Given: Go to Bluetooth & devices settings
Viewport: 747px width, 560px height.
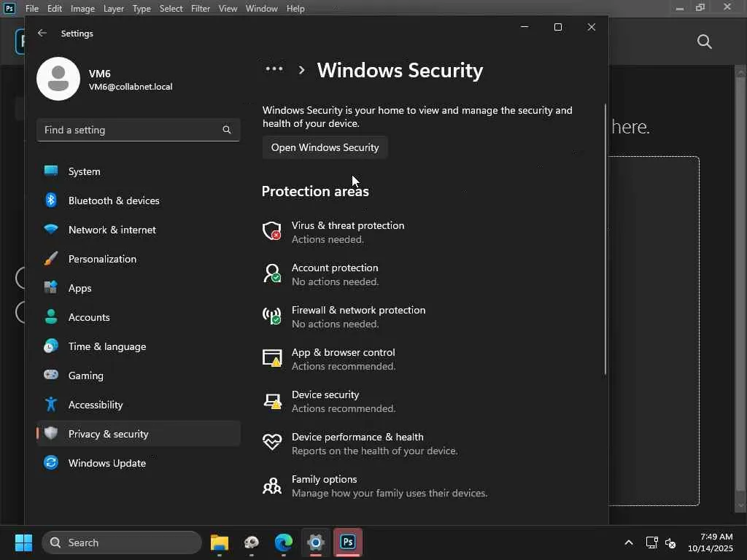Looking at the screenshot, I should pyautogui.click(x=138, y=200).
